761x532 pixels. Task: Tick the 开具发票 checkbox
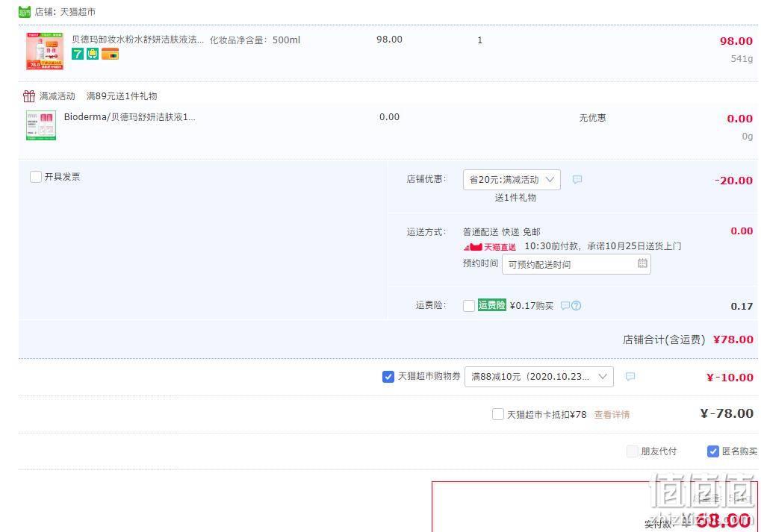pyautogui.click(x=35, y=177)
